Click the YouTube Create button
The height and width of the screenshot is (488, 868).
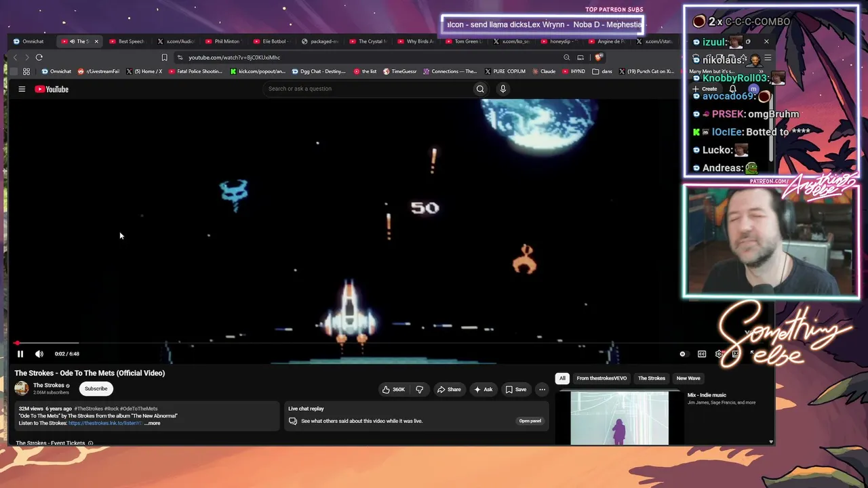(705, 89)
